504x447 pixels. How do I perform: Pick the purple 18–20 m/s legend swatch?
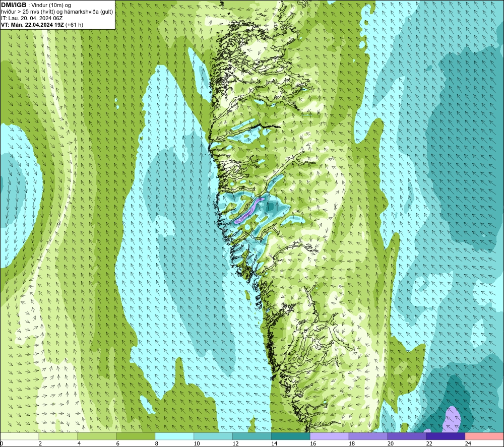pos(368,436)
